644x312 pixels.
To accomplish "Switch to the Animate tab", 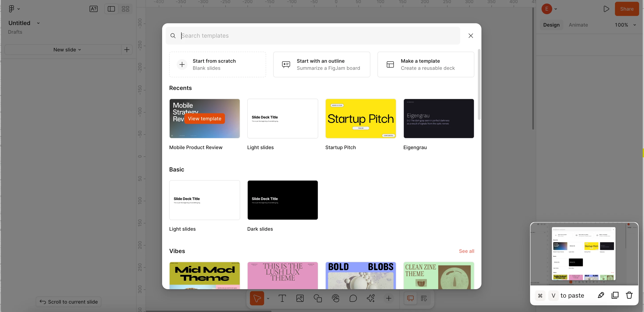I will click(x=578, y=25).
